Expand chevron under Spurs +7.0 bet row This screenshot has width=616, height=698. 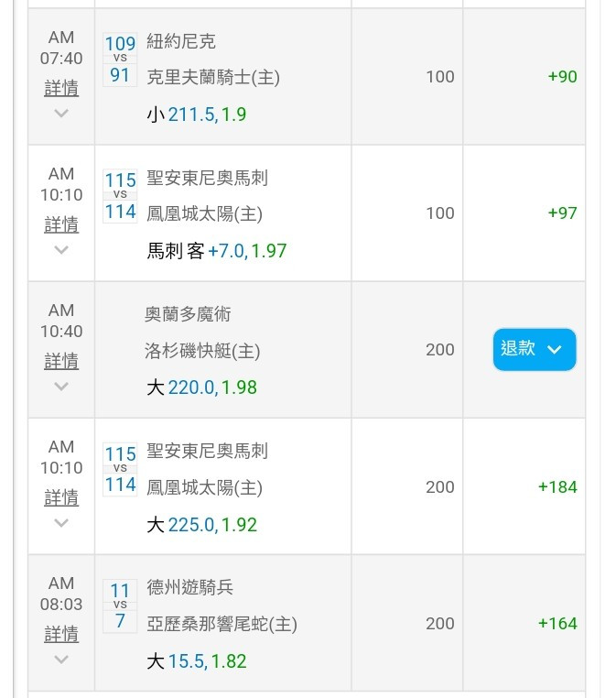coord(61,250)
